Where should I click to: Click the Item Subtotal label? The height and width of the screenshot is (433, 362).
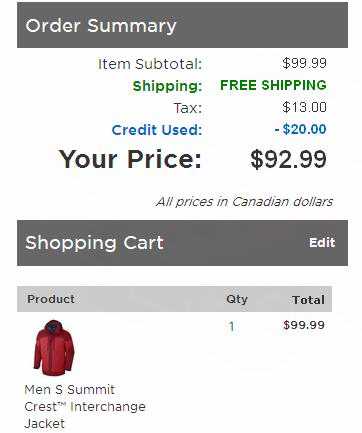[150, 64]
